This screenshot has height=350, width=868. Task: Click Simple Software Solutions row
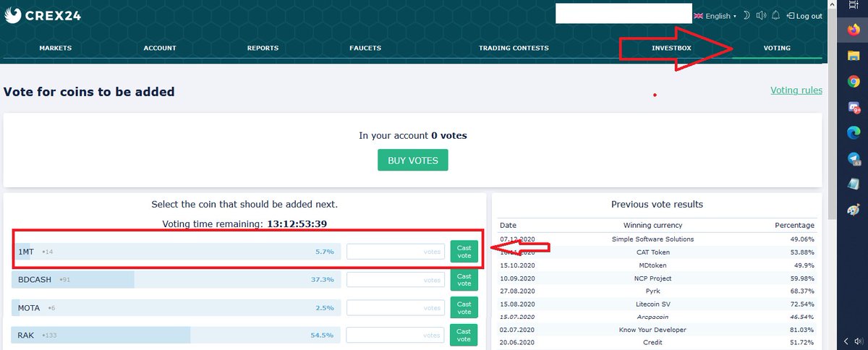tap(657, 239)
